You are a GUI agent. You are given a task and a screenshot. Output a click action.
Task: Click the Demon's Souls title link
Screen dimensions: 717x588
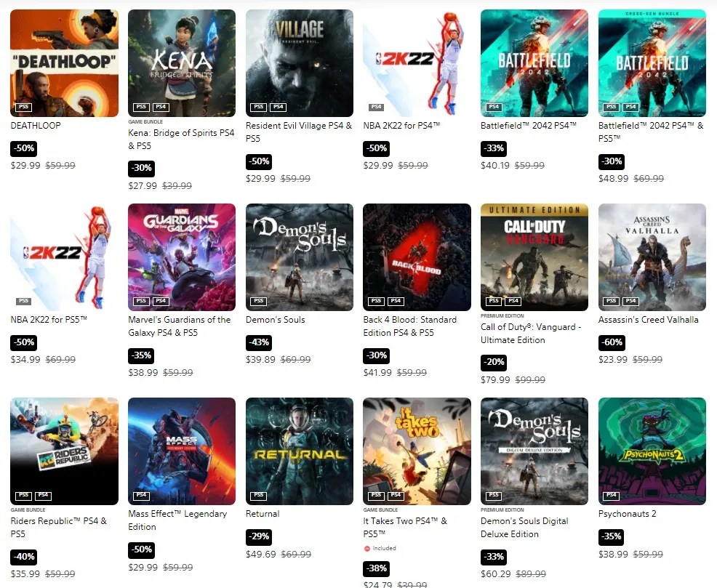point(276,320)
